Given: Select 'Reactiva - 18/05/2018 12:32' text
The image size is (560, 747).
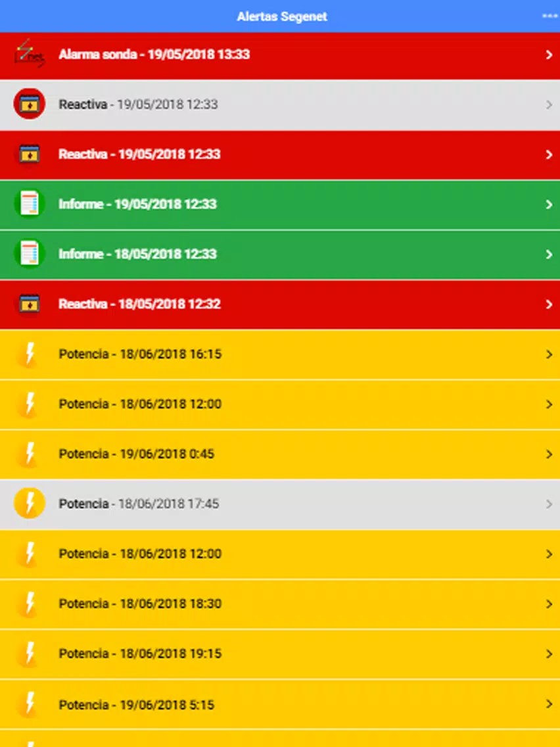Looking at the screenshot, I should click(x=139, y=304).
